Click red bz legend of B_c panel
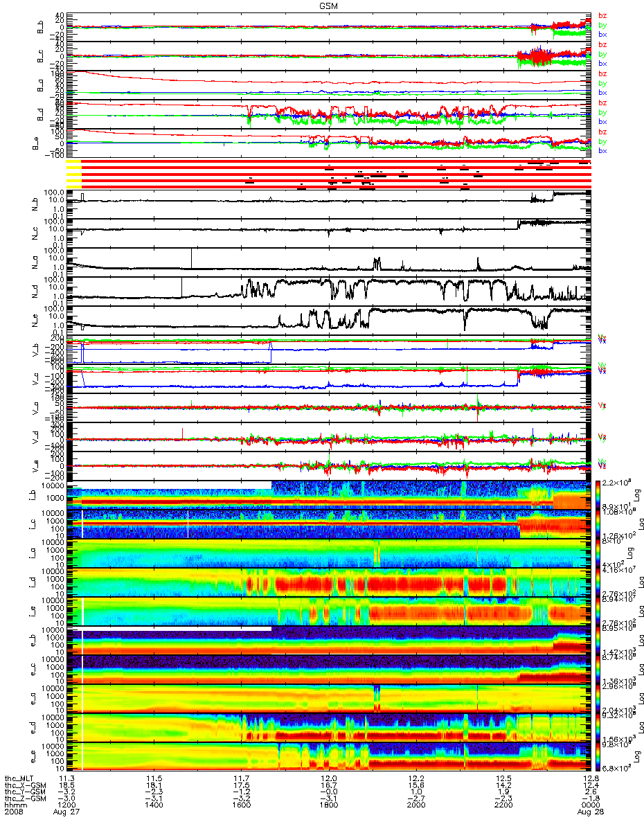Image resolution: width=644 pixels, height=831 pixels. [602, 44]
